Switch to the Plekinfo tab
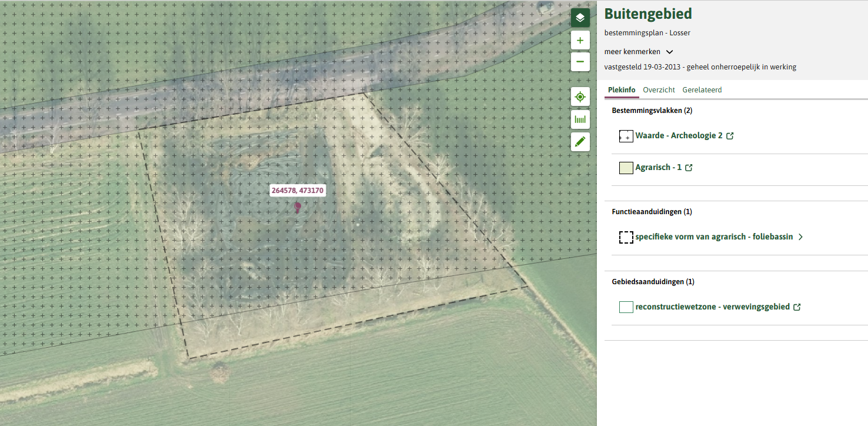Screen dimensions: 868x426 (x=622, y=90)
